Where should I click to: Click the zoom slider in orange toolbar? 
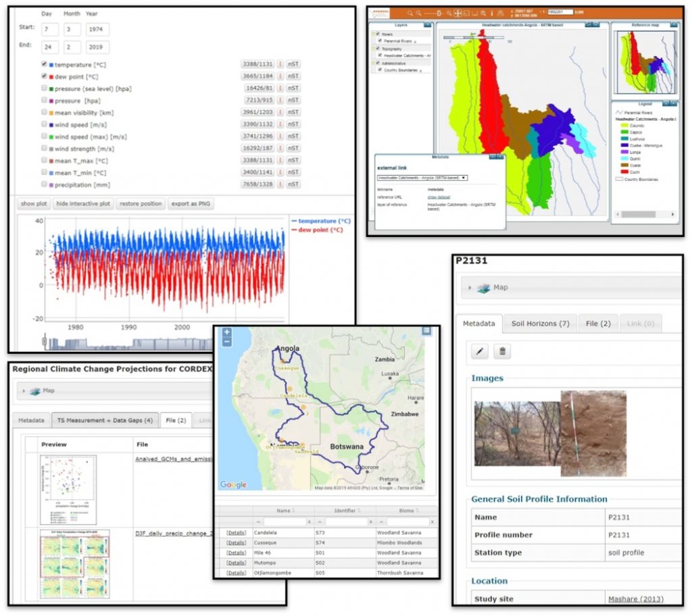[x=439, y=13]
